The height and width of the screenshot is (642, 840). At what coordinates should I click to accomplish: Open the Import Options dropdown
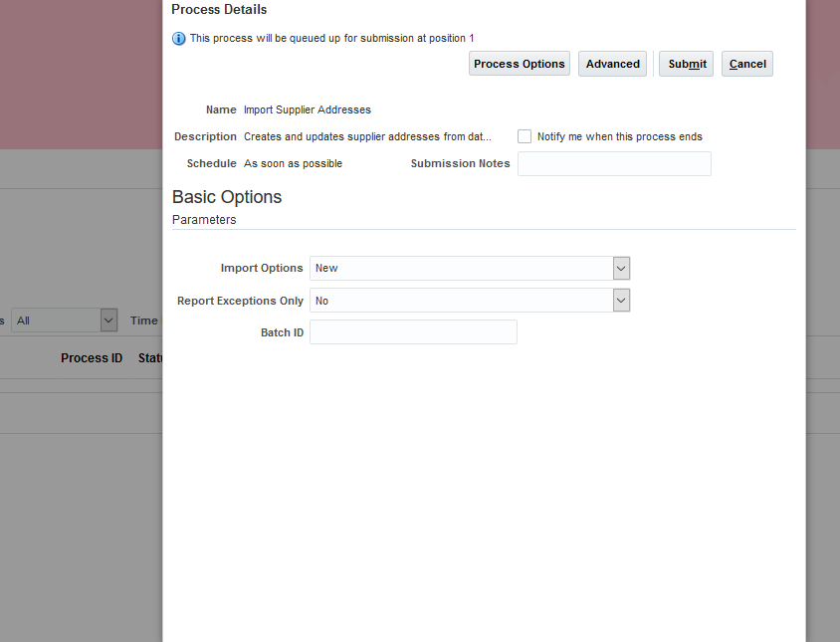coord(620,268)
